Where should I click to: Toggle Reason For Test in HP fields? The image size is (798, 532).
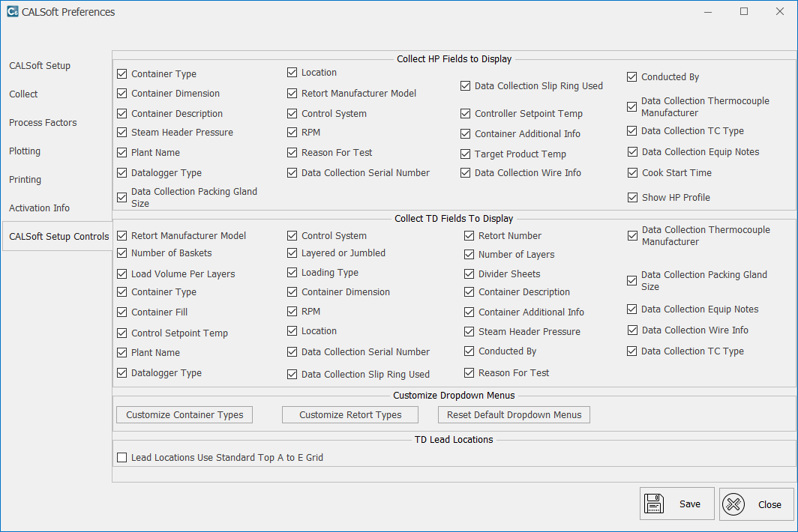pyautogui.click(x=292, y=153)
